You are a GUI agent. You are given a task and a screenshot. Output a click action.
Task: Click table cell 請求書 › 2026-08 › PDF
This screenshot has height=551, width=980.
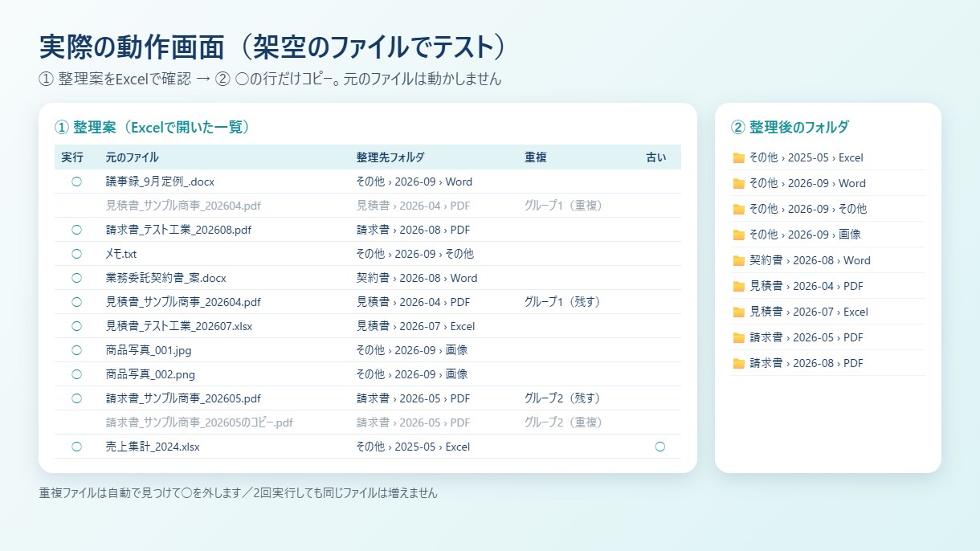[x=414, y=230]
